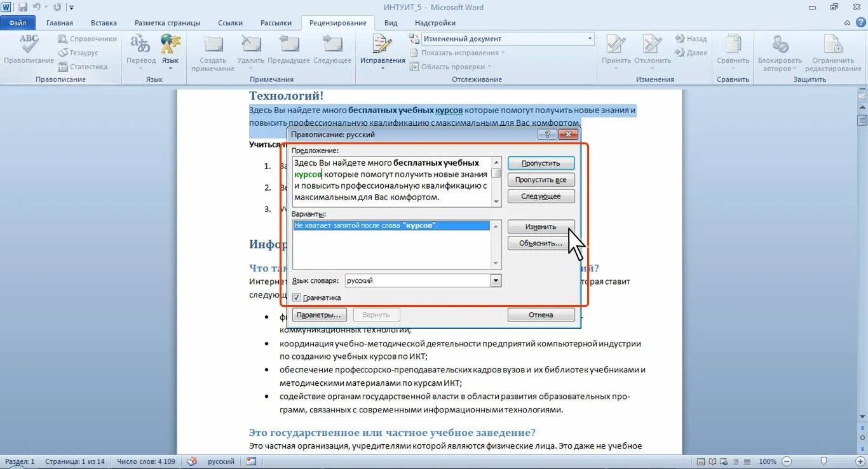Open Справочники research tool
The image size is (868, 469).
(x=87, y=39)
